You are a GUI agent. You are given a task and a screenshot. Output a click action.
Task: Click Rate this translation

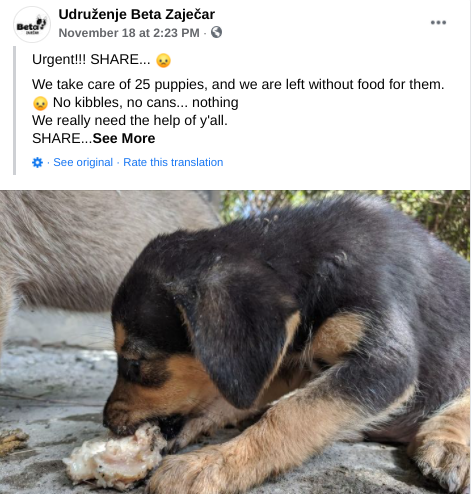click(x=173, y=162)
